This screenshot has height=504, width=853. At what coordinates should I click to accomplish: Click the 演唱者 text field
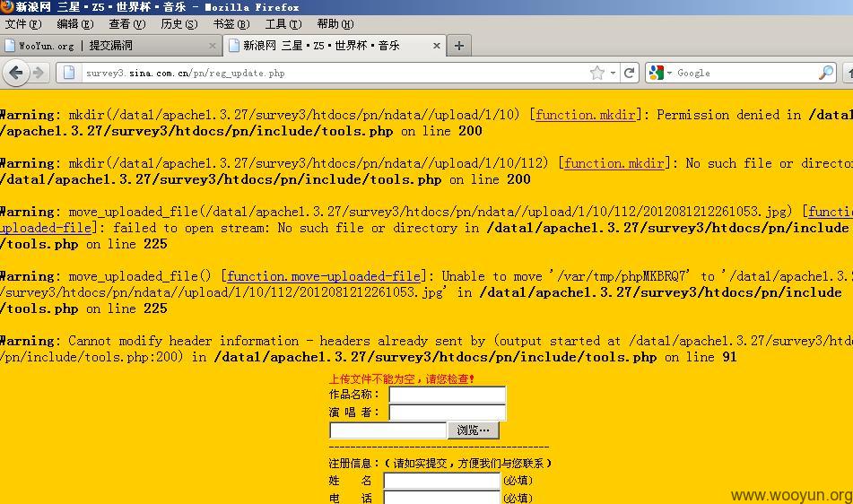(x=448, y=413)
